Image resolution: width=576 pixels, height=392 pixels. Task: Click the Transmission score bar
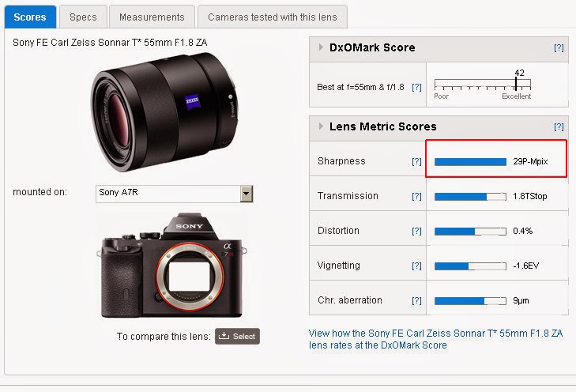(470, 197)
